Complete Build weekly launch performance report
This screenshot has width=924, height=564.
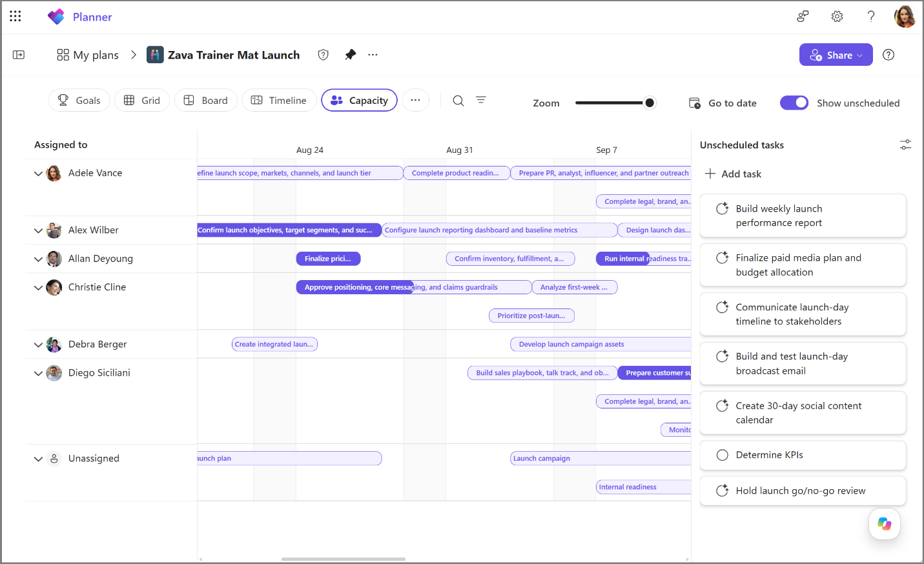pyautogui.click(x=723, y=208)
